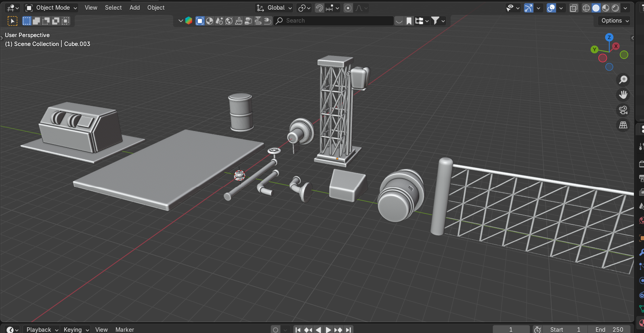Click the green Y axis on navigation gizmo
This screenshot has width=644, height=333.
click(594, 49)
